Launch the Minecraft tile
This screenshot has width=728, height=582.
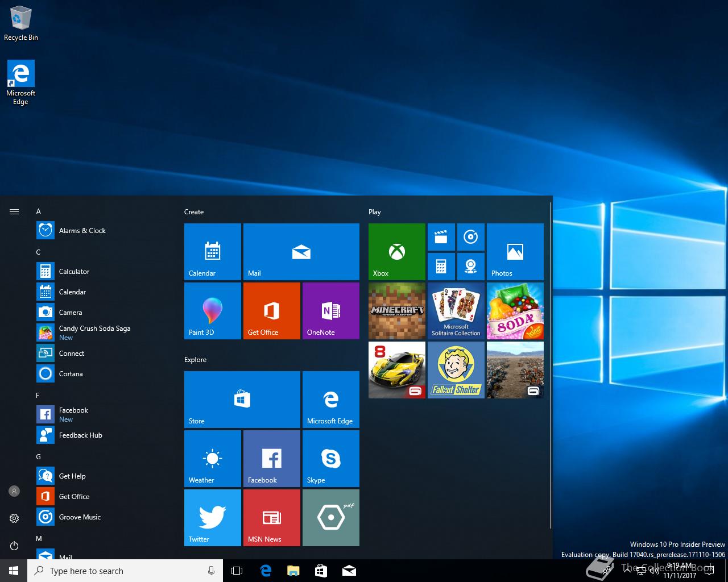pos(397,310)
